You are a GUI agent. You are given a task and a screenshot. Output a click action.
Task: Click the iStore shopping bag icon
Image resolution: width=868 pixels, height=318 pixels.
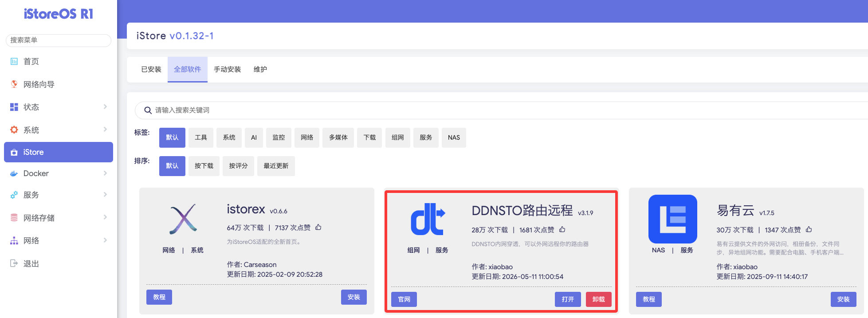click(14, 152)
